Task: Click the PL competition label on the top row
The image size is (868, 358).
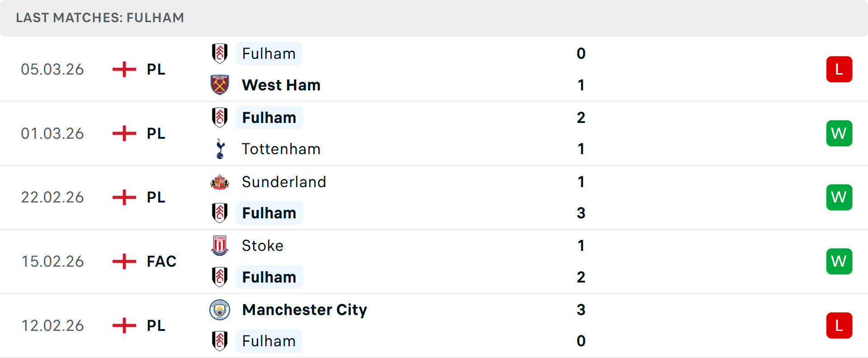Action: tap(155, 69)
